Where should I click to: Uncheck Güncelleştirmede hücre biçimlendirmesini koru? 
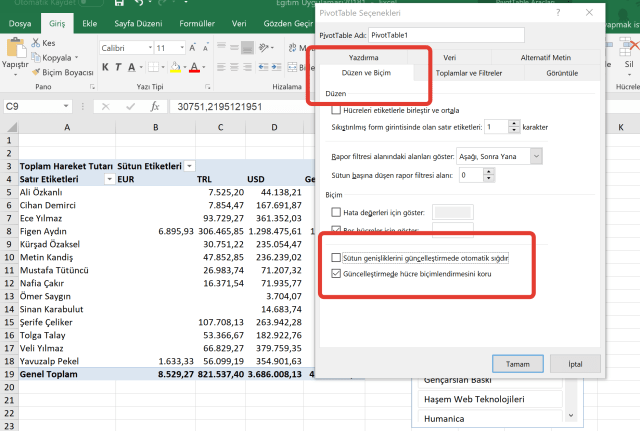[335, 272]
